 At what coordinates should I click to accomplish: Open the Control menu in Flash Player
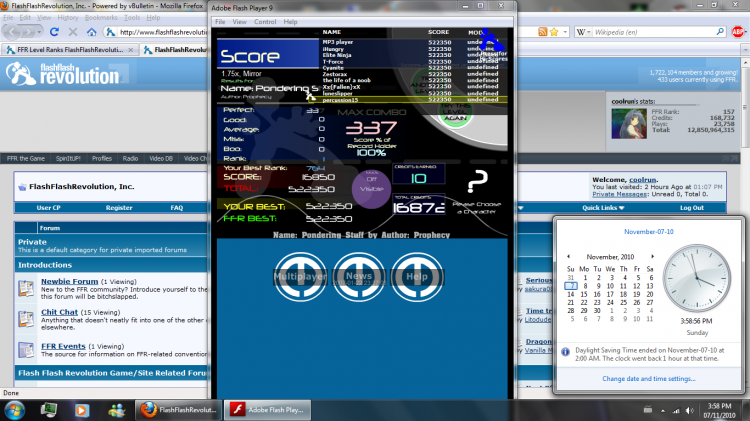tap(265, 22)
